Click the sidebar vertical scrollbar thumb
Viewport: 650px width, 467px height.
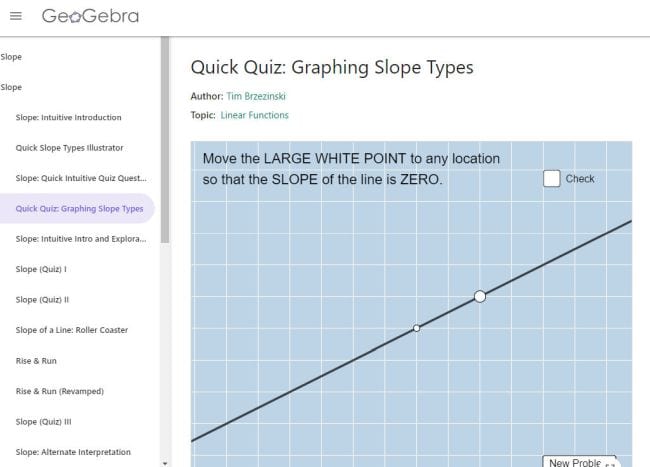pos(165,140)
